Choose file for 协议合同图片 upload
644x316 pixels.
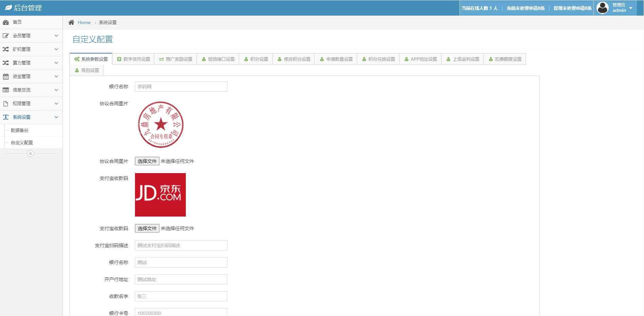coord(147,161)
